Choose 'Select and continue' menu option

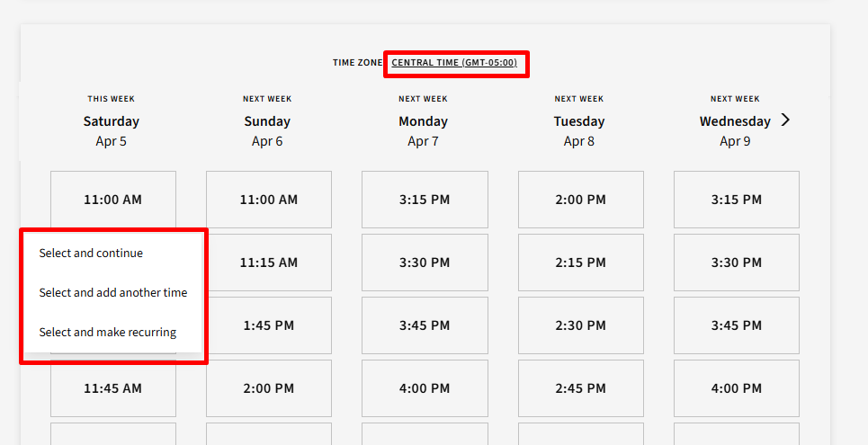coord(91,254)
